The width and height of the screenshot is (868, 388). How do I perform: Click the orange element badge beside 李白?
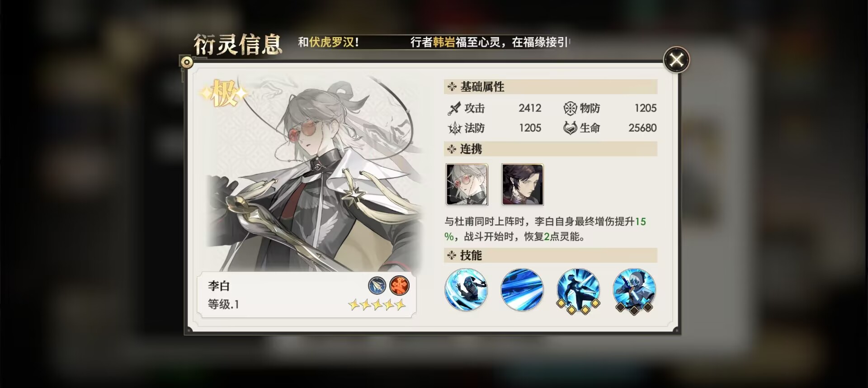click(399, 286)
